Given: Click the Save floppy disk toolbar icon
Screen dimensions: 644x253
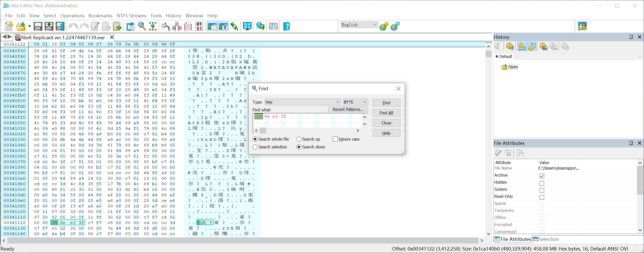Looking at the screenshot, I should (x=38, y=26).
